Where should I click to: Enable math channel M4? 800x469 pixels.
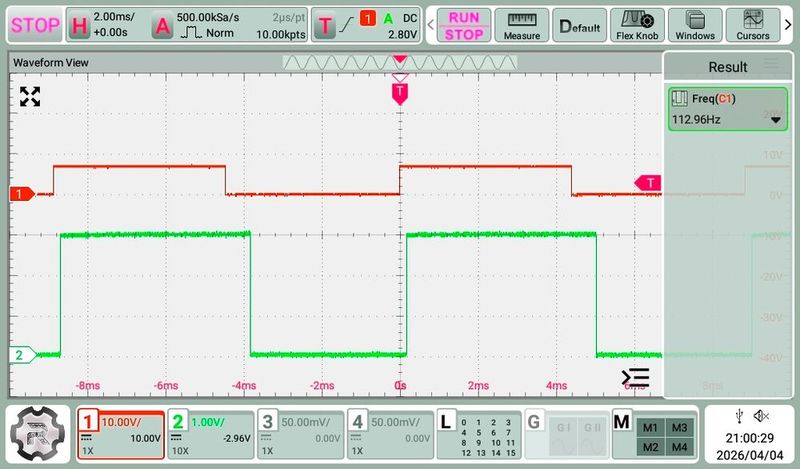tap(679, 447)
